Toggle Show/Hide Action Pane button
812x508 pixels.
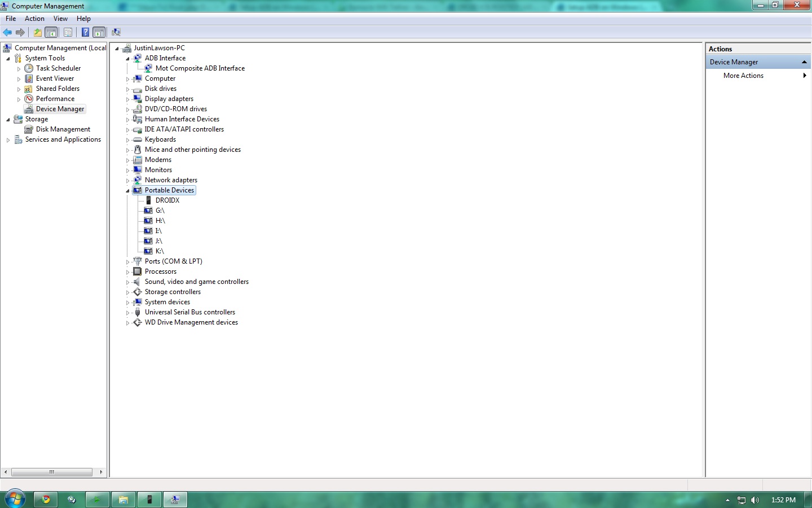point(99,32)
